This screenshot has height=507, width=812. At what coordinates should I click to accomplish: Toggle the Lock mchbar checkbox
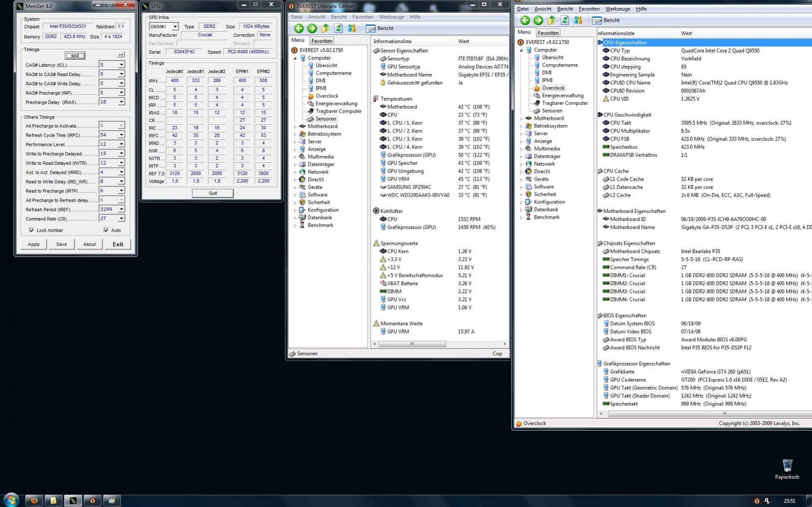click(32, 230)
